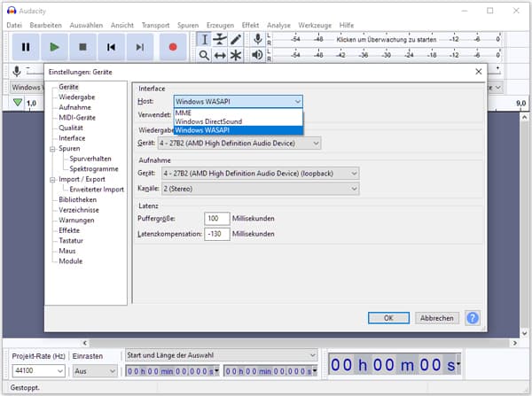The width and height of the screenshot is (532, 396).
Task: Click the red Record button
Action: tap(173, 47)
